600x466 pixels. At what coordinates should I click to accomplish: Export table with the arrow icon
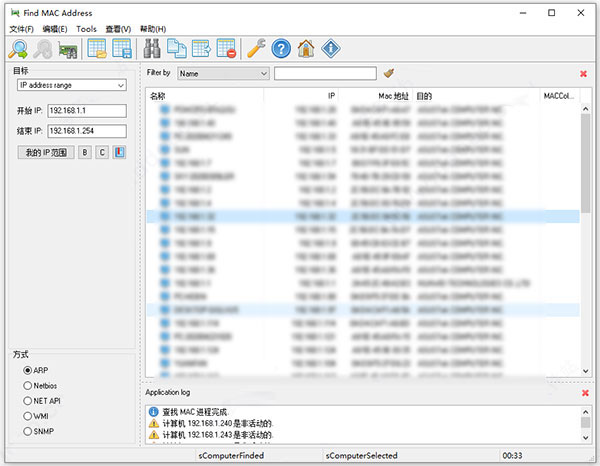pyautogui.click(x=201, y=49)
